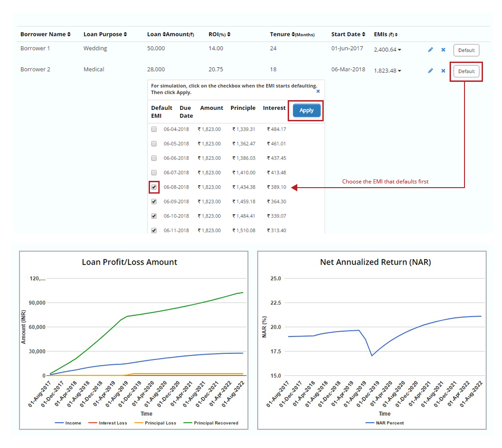The image size is (502, 448).
Task: Toggle the 06-10-2018 EMI default checkbox
Action: point(154,216)
